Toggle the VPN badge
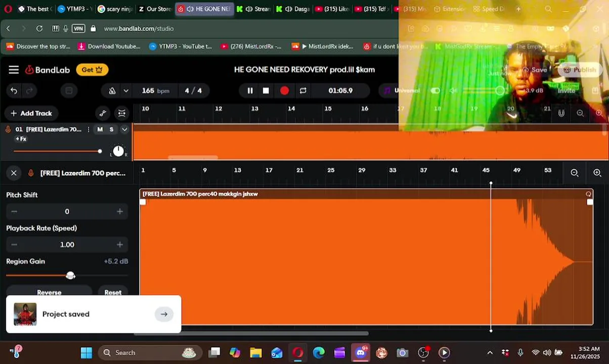Image resolution: width=609 pixels, height=364 pixels. click(78, 28)
